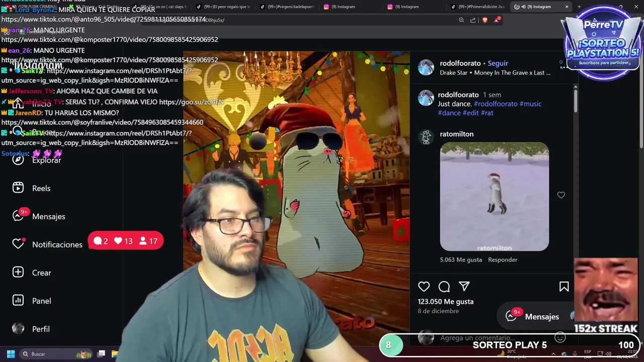
Task: Open the Panel dashboard icon
Action: coord(18,301)
